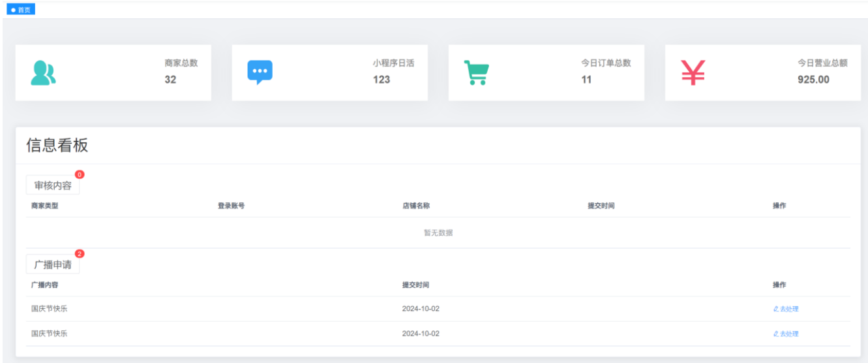The image size is (868, 363).
Task: Click the 提交时间 header in 广播申请 table
Action: click(x=415, y=285)
